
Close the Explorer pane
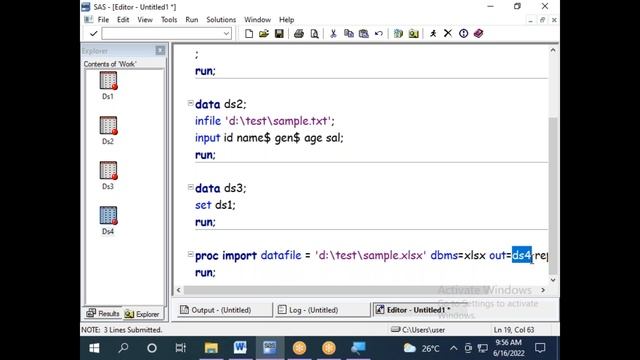(160, 50)
